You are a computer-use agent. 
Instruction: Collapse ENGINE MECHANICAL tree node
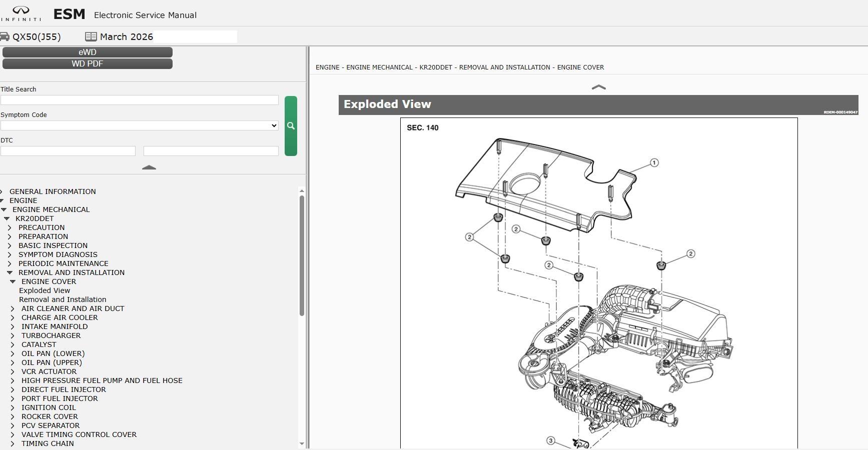coord(4,209)
